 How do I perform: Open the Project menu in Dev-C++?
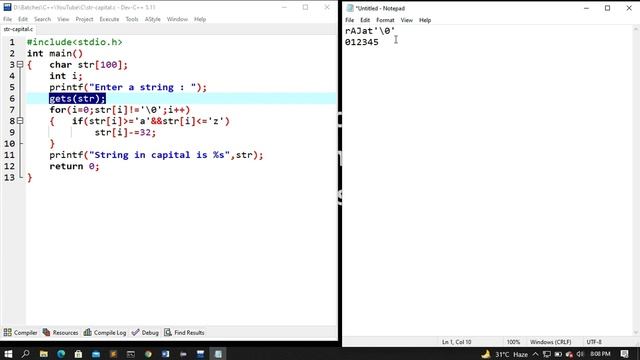84,19
